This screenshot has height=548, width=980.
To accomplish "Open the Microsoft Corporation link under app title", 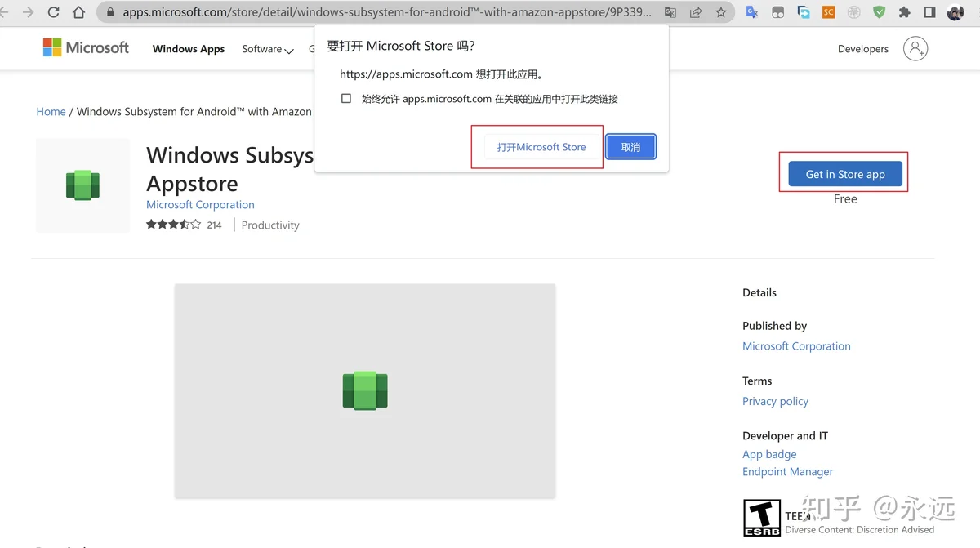I will [200, 204].
